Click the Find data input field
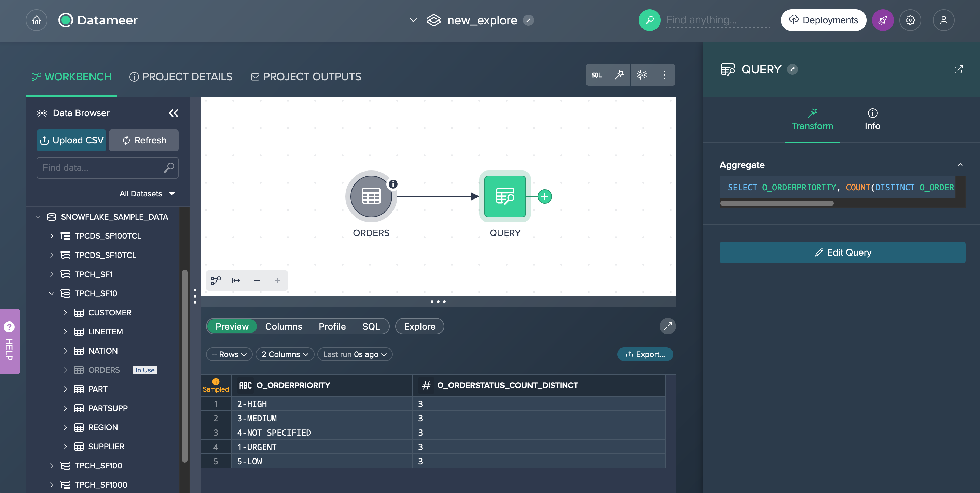The height and width of the screenshot is (493, 980). tap(107, 168)
